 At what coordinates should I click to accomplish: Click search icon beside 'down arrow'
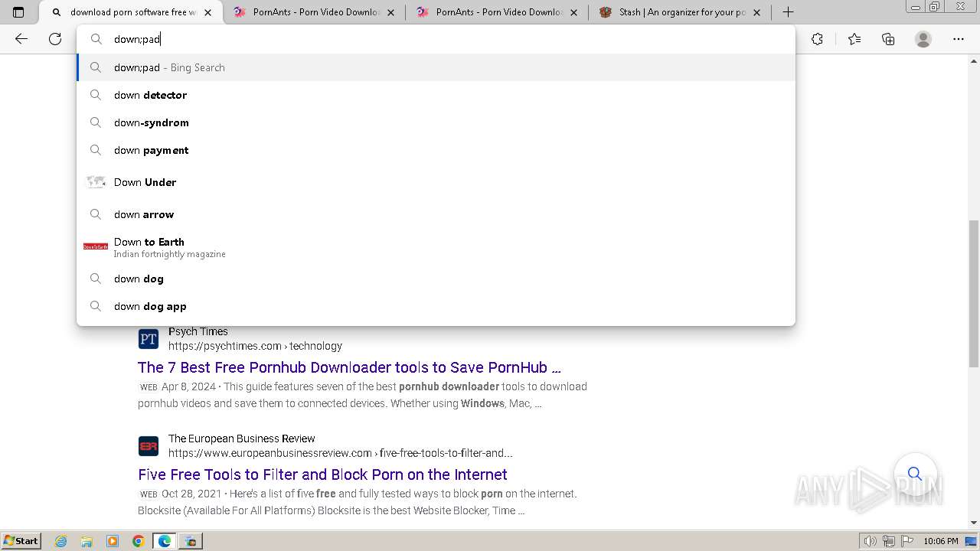pyautogui.click(x=96, y=214)
